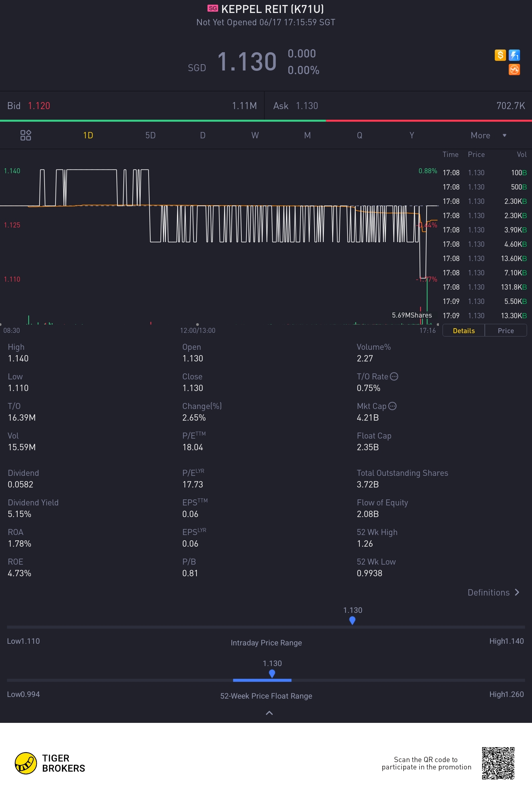Click the orange no-short-selling badge icon
This screenshot has width=532, height=804.
point(514,69)
